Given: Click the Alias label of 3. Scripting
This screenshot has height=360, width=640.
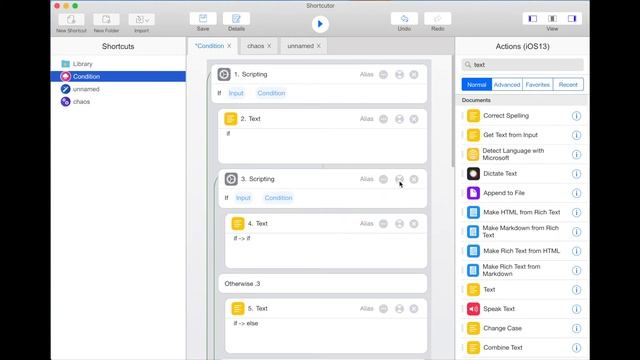Looking at the screenshot, I should pyautogui.click(x=367, y=179).
